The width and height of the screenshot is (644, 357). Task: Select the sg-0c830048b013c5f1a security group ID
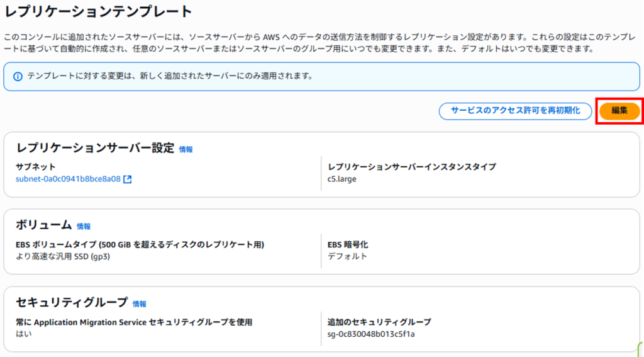371,334
